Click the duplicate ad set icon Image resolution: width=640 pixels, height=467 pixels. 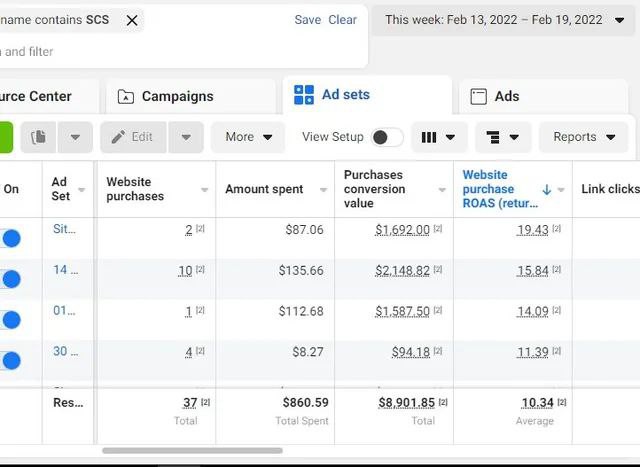pos(39,137)
